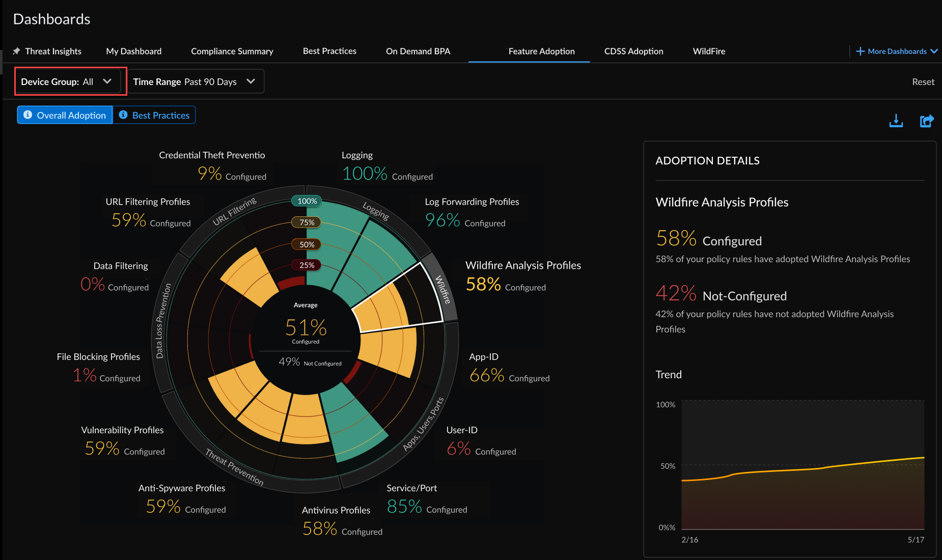Click the Reset link

pyautogui.click(x=923, y=81)
